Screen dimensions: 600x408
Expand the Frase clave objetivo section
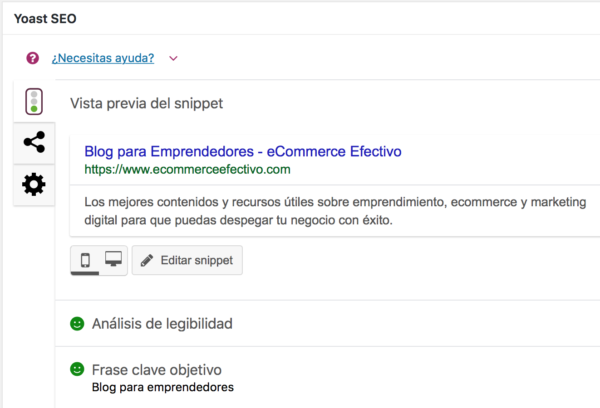coord(328,377)
